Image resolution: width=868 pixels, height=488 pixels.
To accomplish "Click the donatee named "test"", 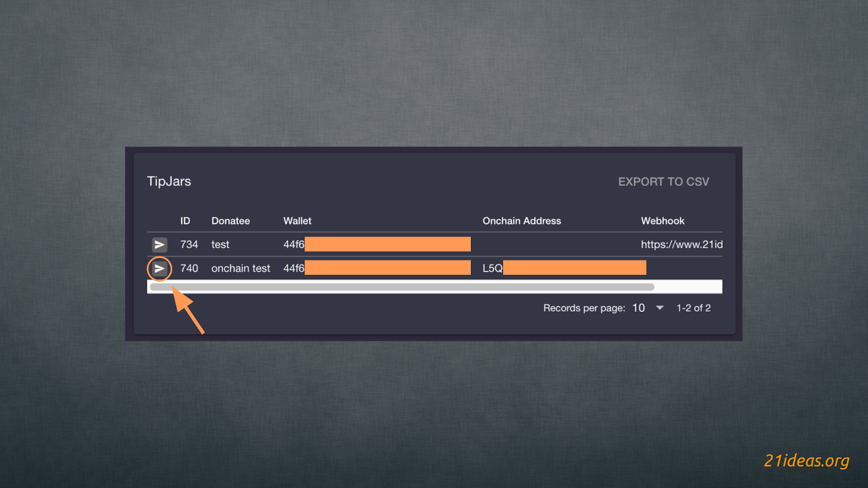I will point(220,245).
